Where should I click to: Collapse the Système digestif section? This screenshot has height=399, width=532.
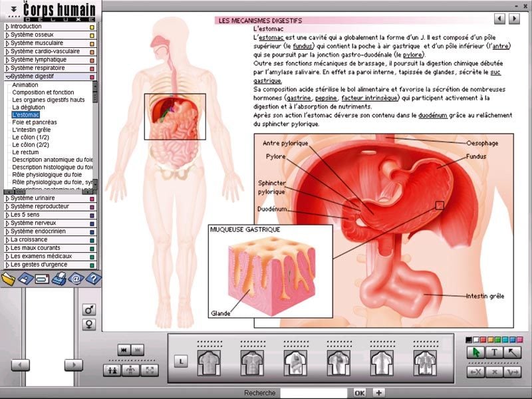(x=32, y=76)
